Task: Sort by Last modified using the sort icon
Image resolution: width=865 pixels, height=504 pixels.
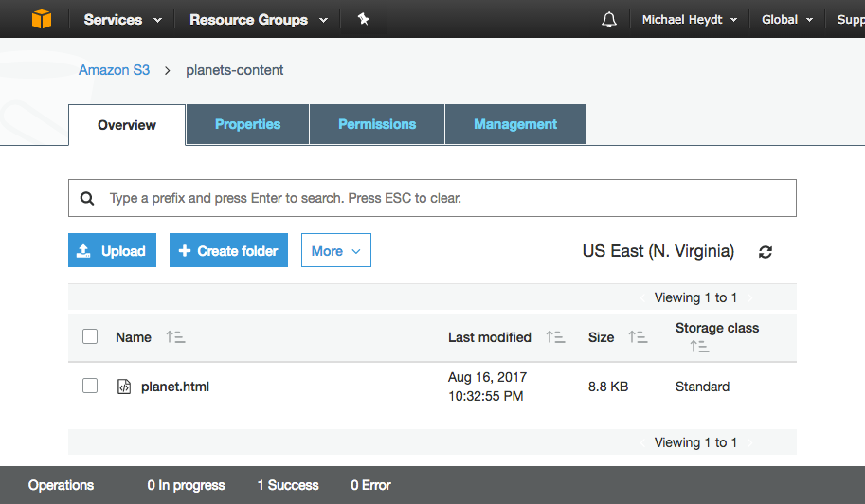Action: coord(555,337)
